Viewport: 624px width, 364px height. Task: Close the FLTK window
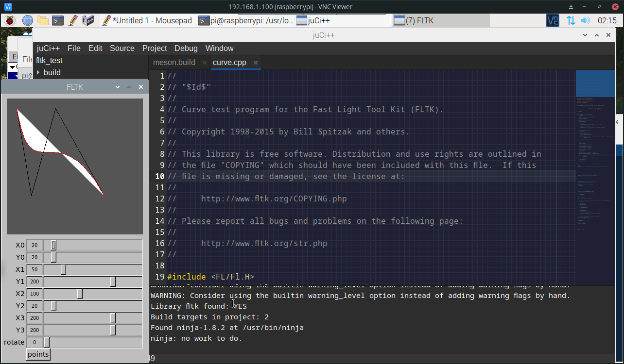(x=141, y=87)
